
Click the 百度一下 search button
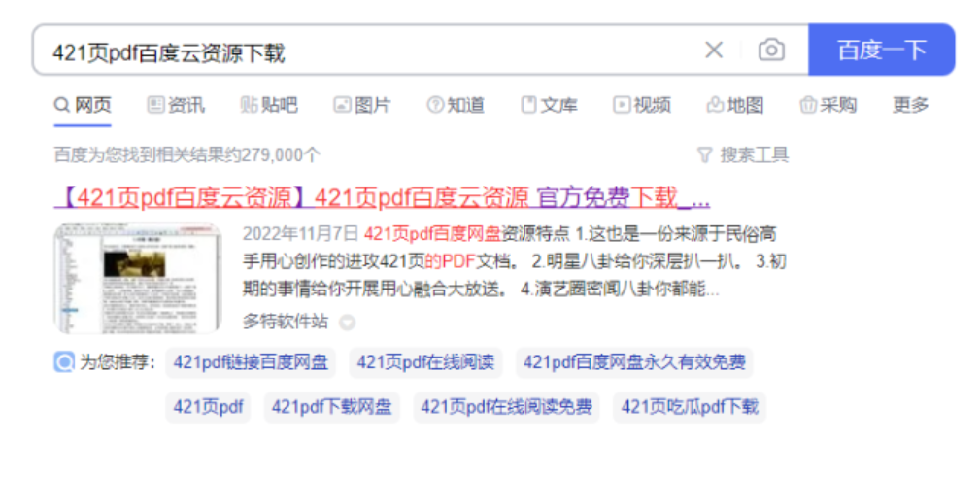pyautogui.click(x=881, y=50)
